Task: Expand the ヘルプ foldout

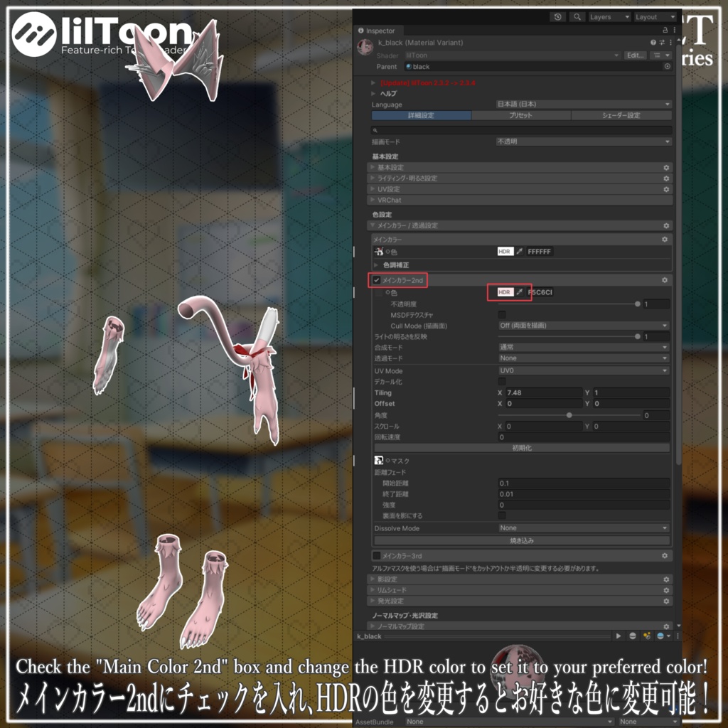Action: click(x=373, y=93)
